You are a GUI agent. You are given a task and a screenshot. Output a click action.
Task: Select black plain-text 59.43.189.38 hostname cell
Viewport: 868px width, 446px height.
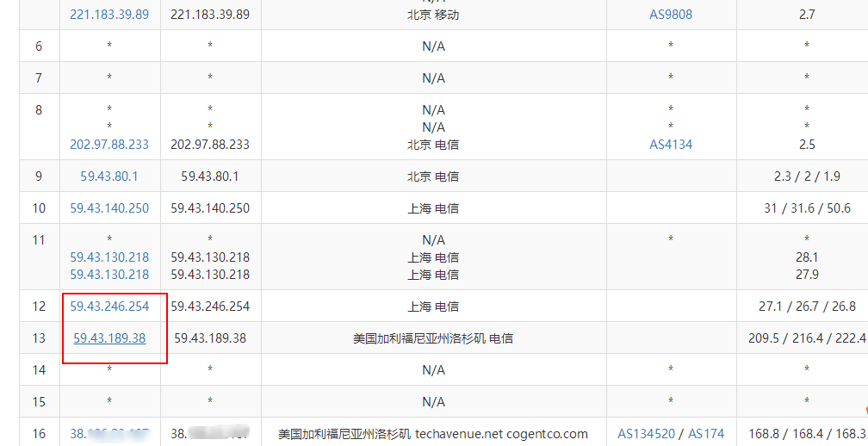pyautogui.click(x=210, y=338)
